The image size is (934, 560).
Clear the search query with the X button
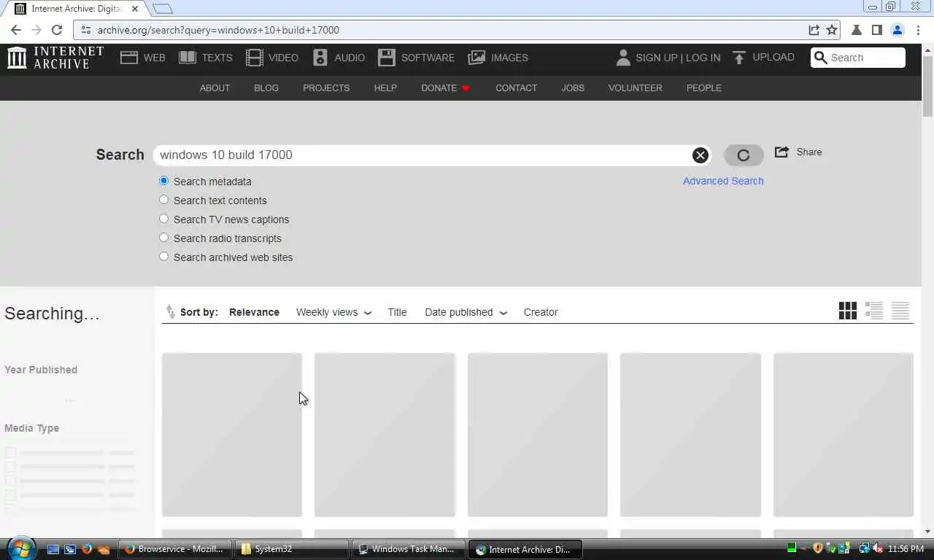[700, 155]
